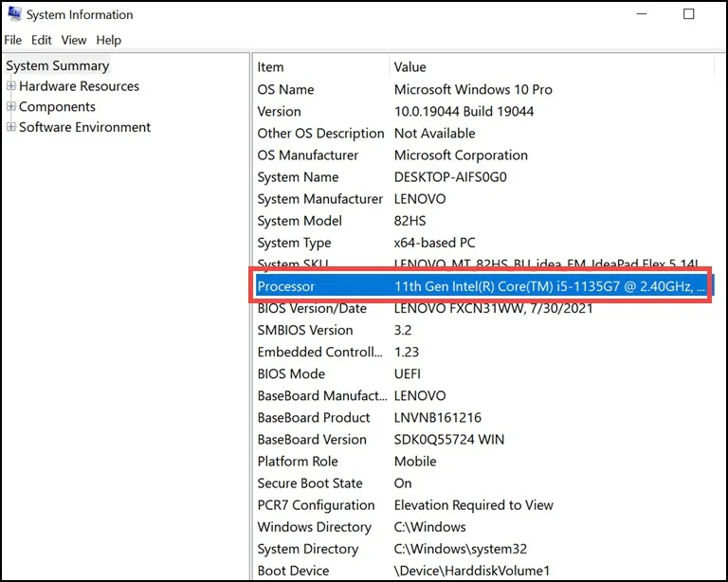Click the value Microsoft Corporation

click(461, 155)
